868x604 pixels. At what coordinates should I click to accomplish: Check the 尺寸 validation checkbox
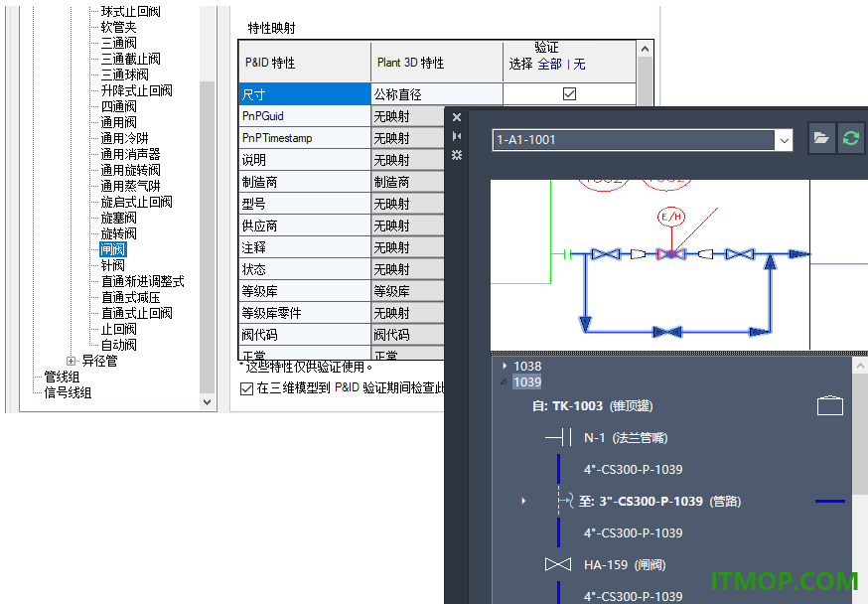point(569,94)
